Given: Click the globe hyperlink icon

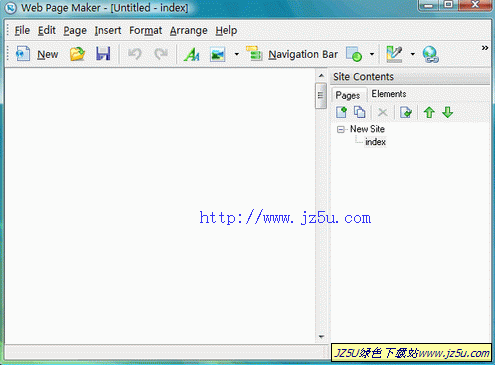Looking at the screenshot, I should (430, 54).
